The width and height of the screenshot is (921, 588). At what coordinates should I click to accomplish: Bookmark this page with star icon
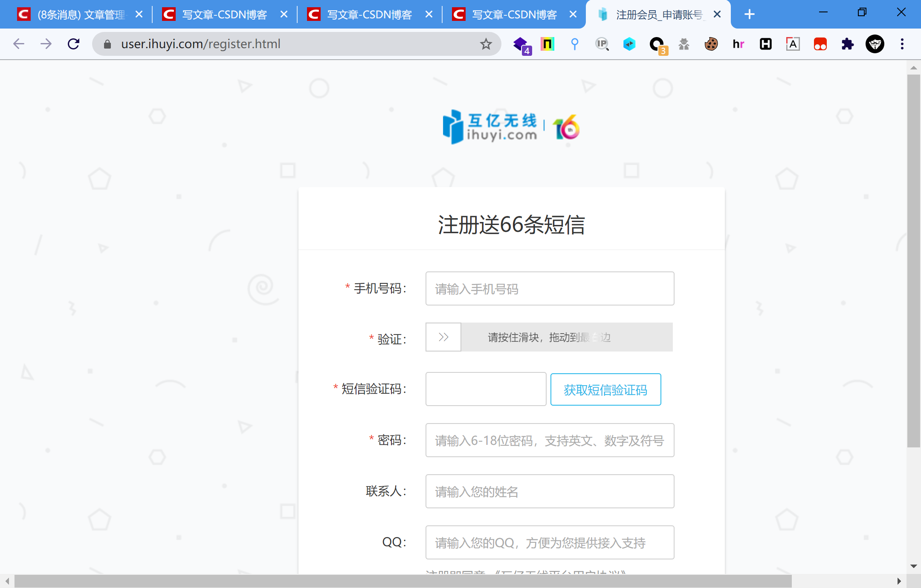coord(486,44)
